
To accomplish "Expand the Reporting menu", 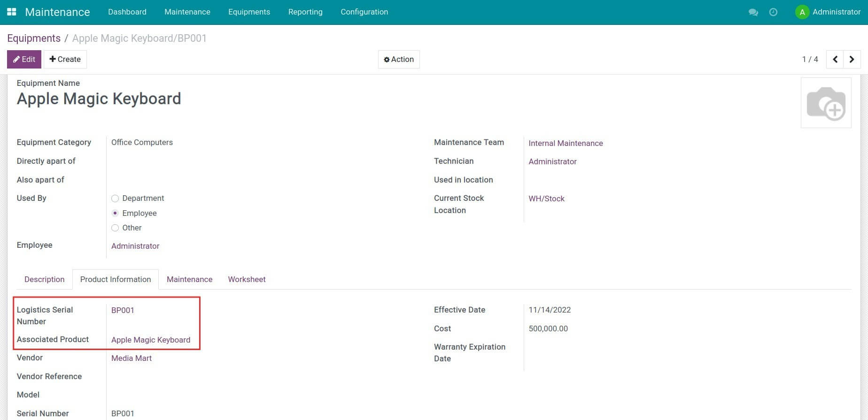I will click(305, 12).
